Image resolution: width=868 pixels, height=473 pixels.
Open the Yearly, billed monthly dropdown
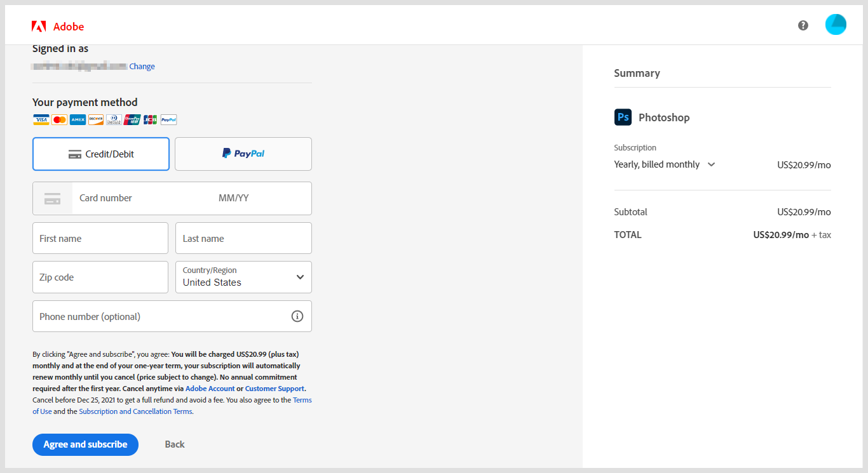click(x=665, y=164)
